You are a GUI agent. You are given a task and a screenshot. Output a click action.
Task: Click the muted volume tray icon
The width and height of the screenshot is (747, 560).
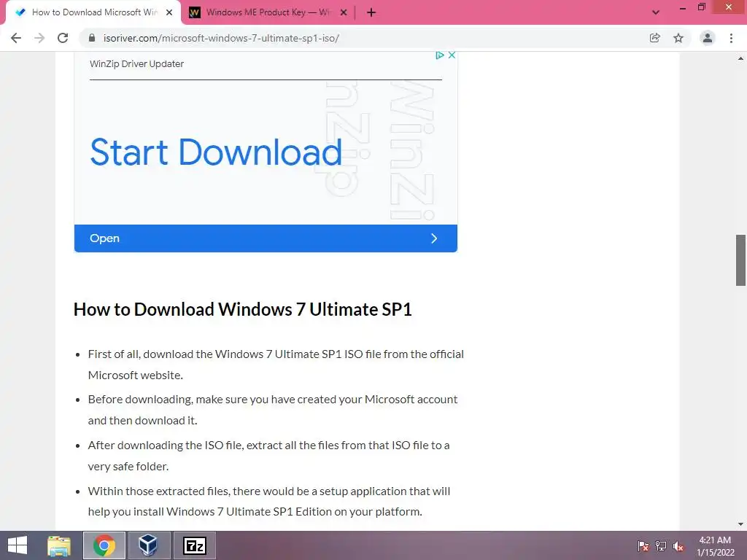(678, 545)
